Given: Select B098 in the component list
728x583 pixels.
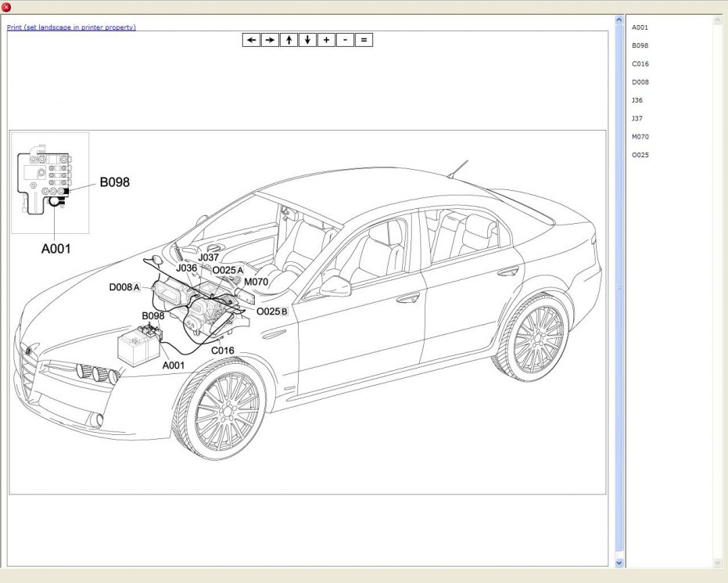Looking at the screenshot, I should click(x=640, y=45).
